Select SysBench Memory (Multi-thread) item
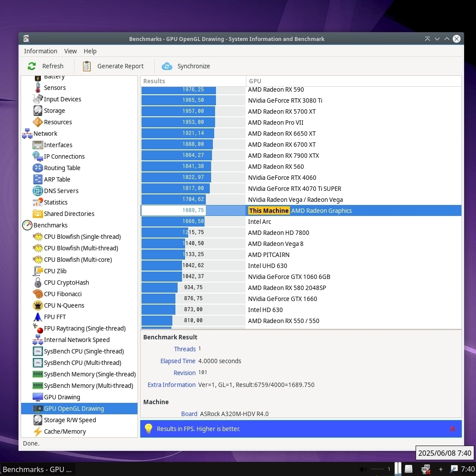Viewport: 476px width, 476px height. click(x=88, y=386)
